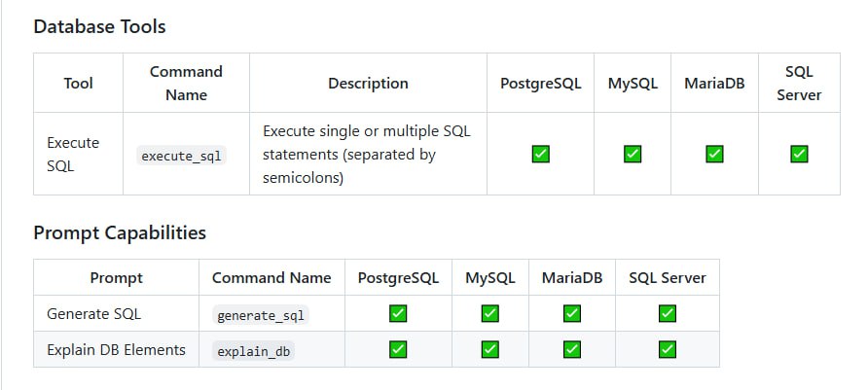868x390 pixels.
Task: Click SQL Server checkmark in Generate SQL row
Action: click(667, 314)
